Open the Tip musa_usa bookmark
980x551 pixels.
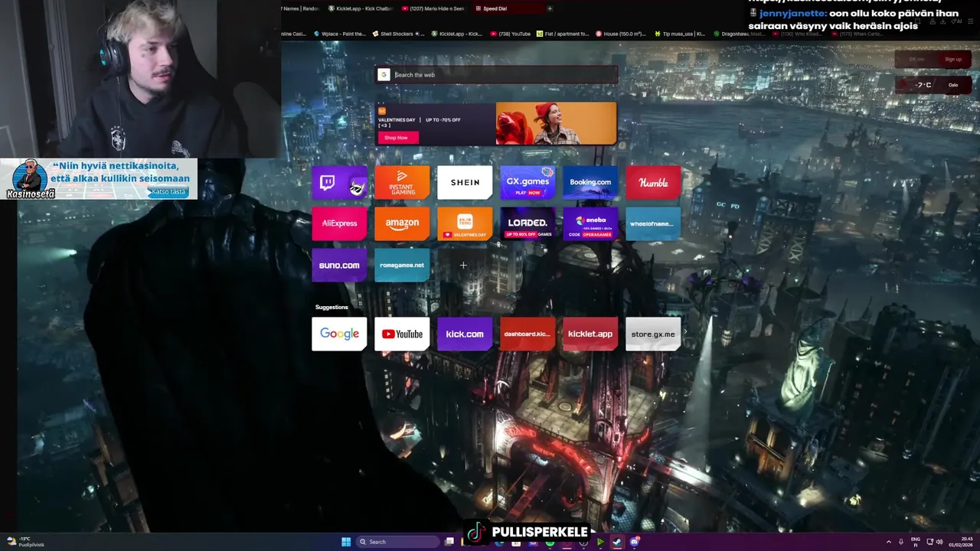679,34
